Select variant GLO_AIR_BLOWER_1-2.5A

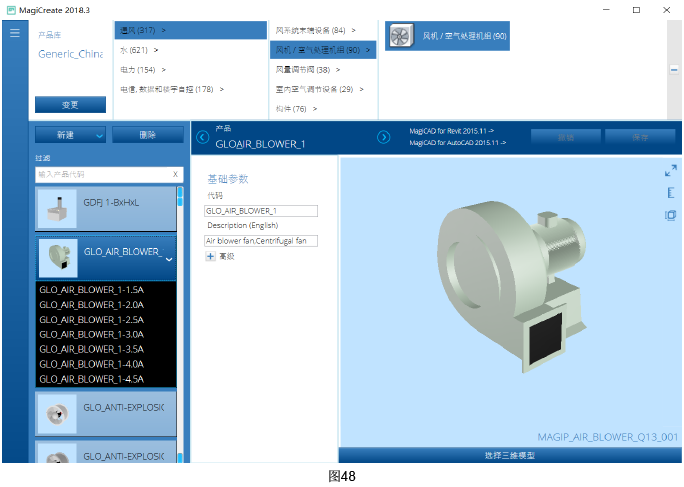[92, 320]
